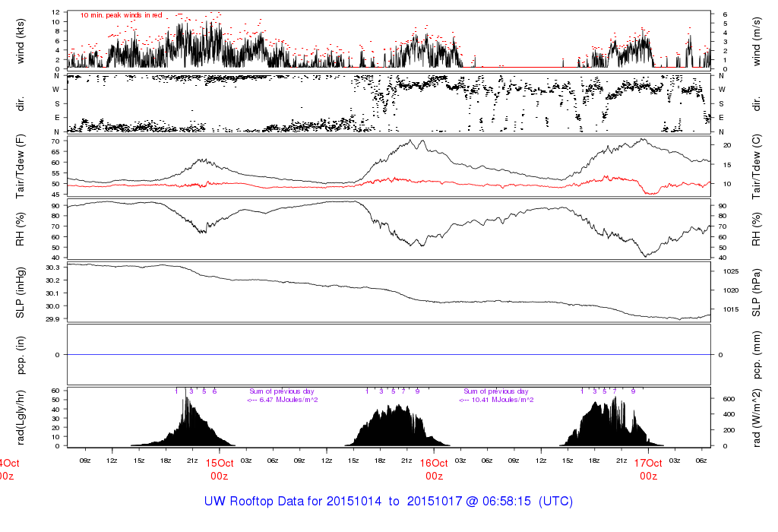Click the 'pcp. (in)' axis label
The image size is (778, 532).
21,355
